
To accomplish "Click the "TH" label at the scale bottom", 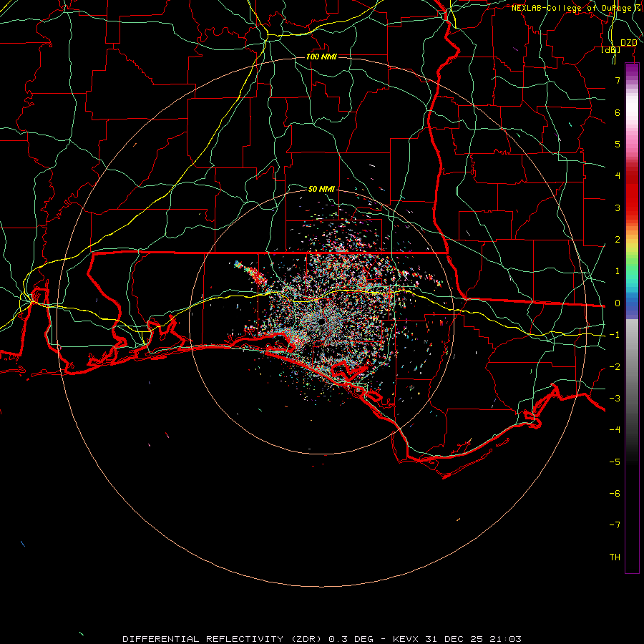I will point(615,557).
